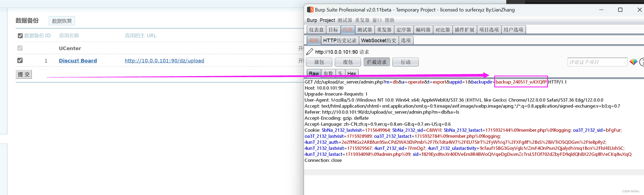This screenshot has width=644, height=195.
Task: Open the 重发器 menu in menu bar
Action: coord(362,20)
